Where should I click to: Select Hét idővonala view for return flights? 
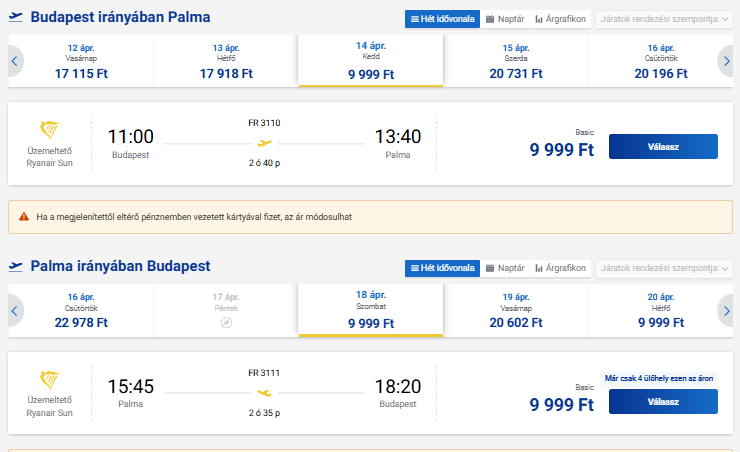[441, 268]
